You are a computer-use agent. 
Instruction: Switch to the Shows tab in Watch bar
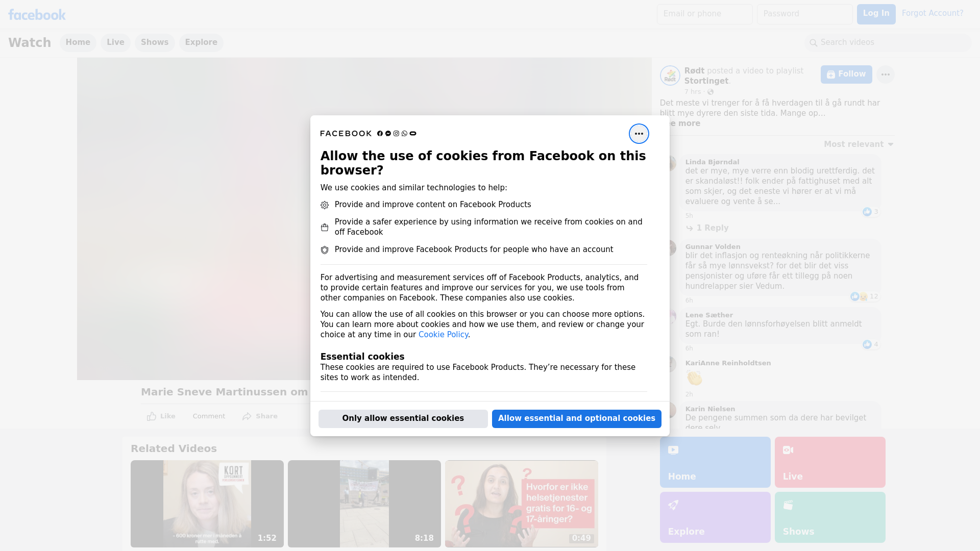point(154,42)
